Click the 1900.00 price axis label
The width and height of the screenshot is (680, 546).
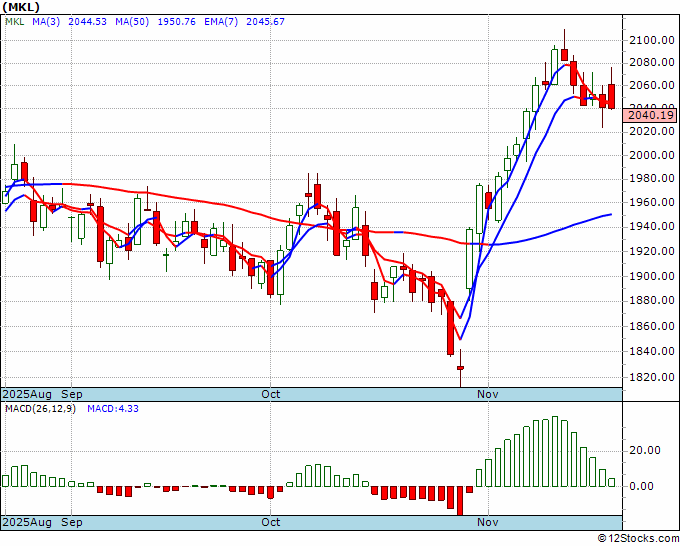[x=652, y=276]
